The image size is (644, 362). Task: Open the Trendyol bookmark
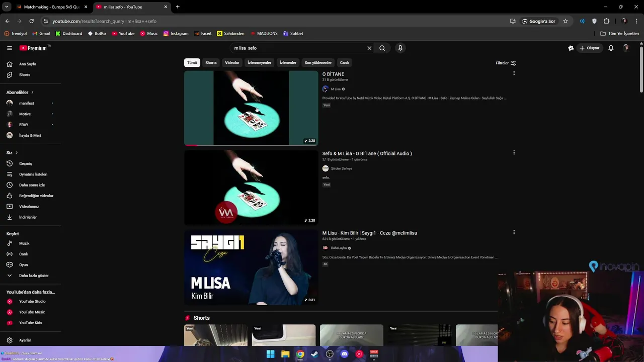coord(15,34)
